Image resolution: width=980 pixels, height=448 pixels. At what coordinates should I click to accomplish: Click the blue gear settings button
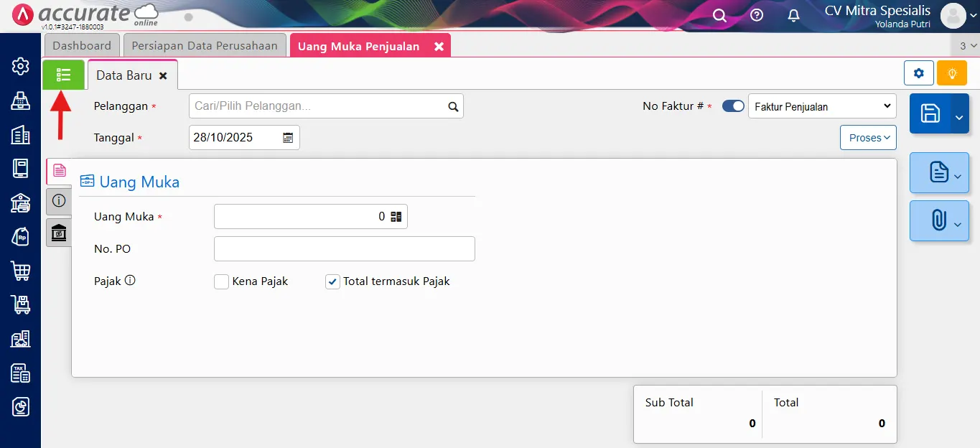point(918,73)
